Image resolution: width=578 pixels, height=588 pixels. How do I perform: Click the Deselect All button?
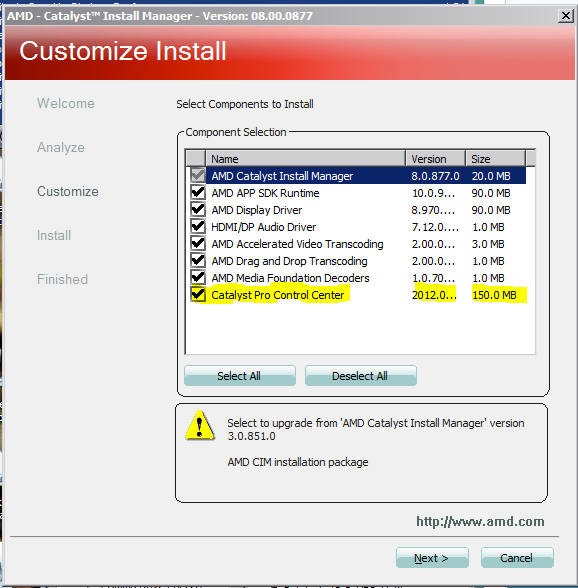360,376
